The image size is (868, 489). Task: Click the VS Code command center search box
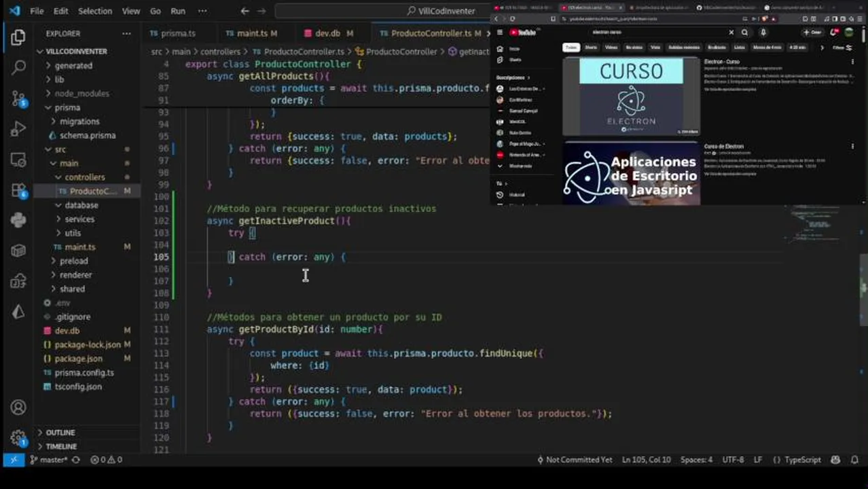tap(441, 11)
